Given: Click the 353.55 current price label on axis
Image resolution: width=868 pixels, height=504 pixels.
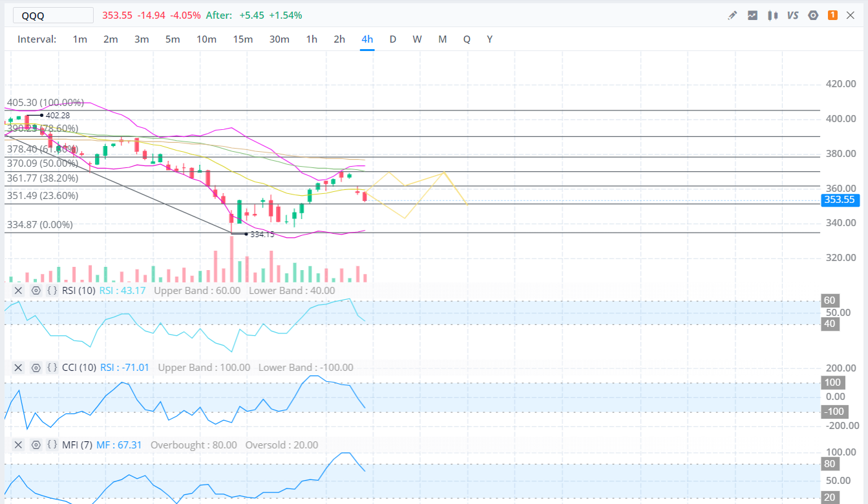Looking at the screenshot, I should tap(840, 200).
